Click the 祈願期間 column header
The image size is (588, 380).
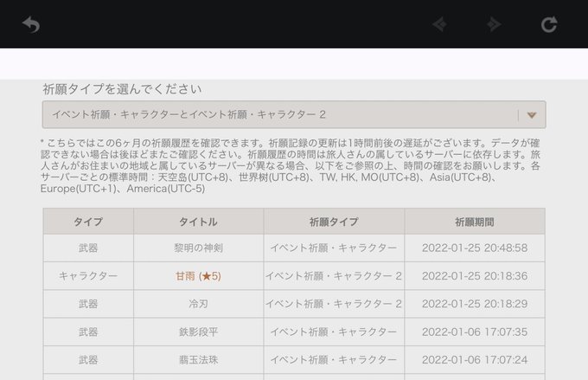[x=475, y=222]
